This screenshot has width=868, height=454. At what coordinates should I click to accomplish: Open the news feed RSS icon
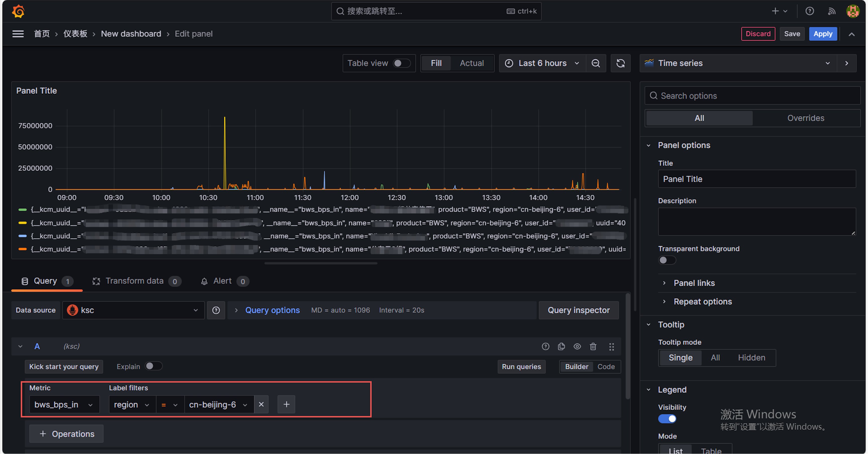pos(832,12)
